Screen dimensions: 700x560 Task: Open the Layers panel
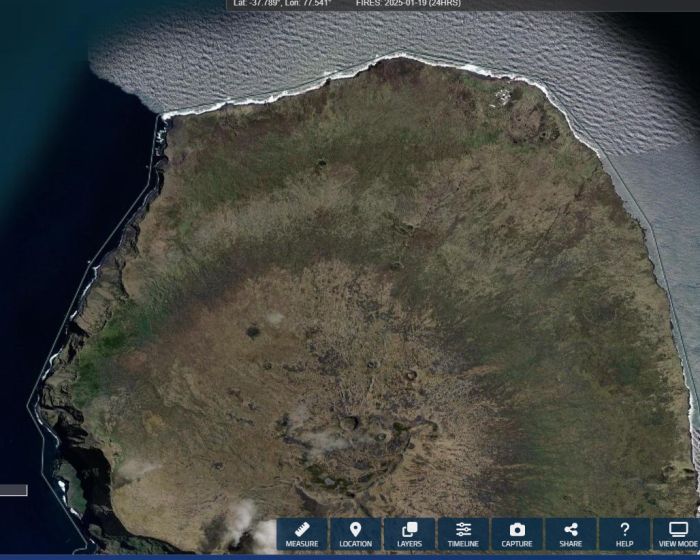pos(409,534)
